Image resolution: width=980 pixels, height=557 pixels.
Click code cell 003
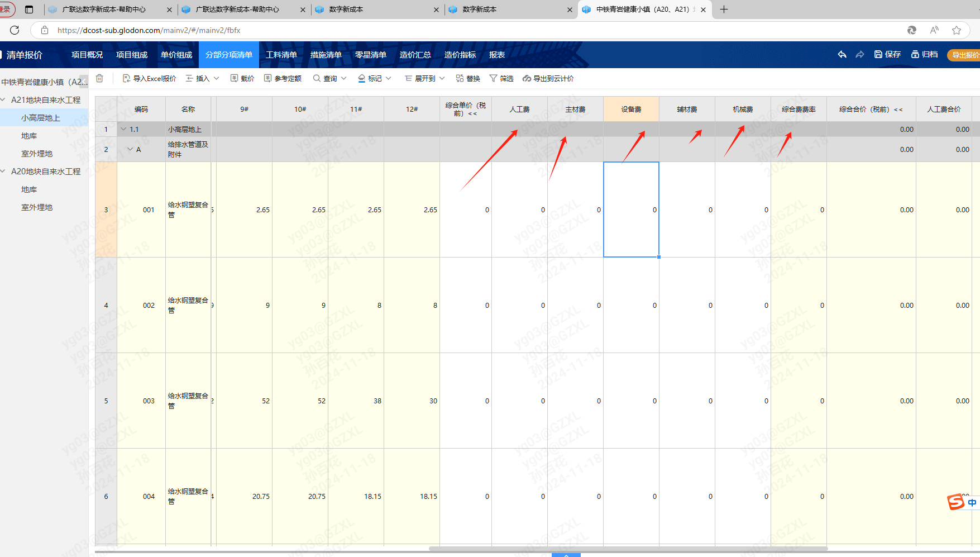pyautogui.click(x=141, y=401)
